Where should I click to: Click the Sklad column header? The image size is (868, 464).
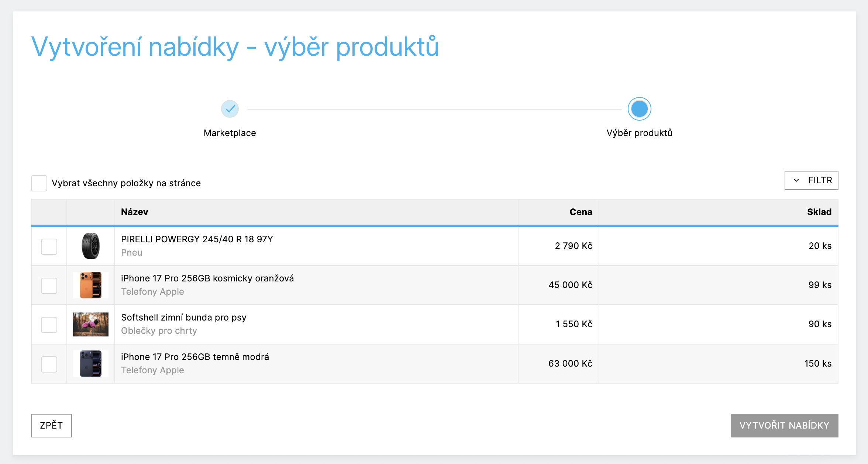click(819, 212)
